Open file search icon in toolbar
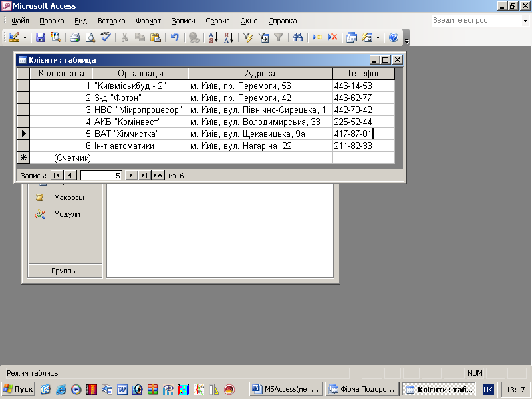This screenshot has width=532, height=399. 55,37
